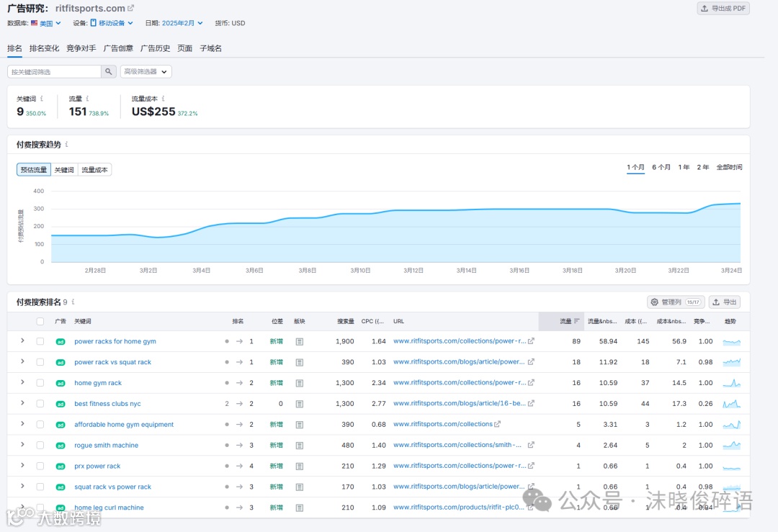
Task: Open SERP snapshot icon for home gym rack
Action: coord(299,383)
